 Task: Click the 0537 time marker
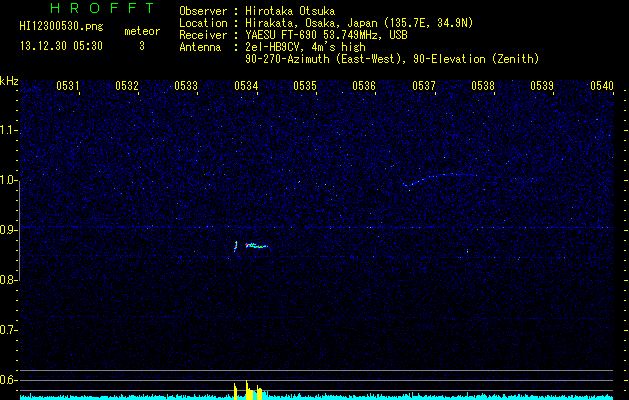(424, 86)
